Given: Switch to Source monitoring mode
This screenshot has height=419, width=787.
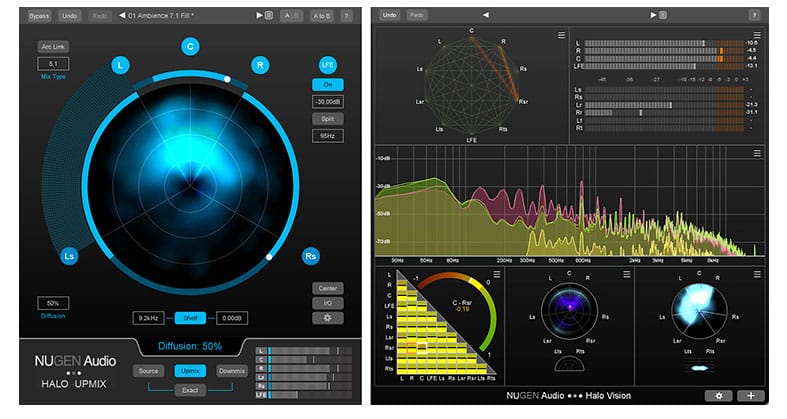Looking at the screenshot, I should click(148, 371).
